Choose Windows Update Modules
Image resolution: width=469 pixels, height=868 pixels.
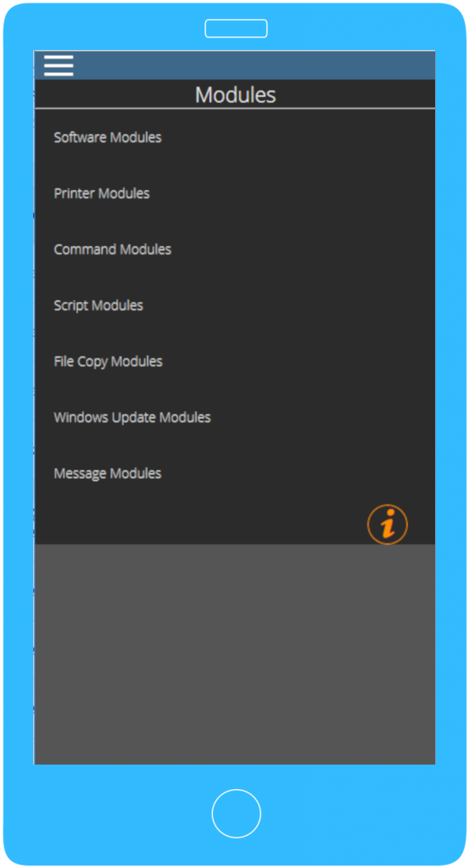(x=131, y=417)
